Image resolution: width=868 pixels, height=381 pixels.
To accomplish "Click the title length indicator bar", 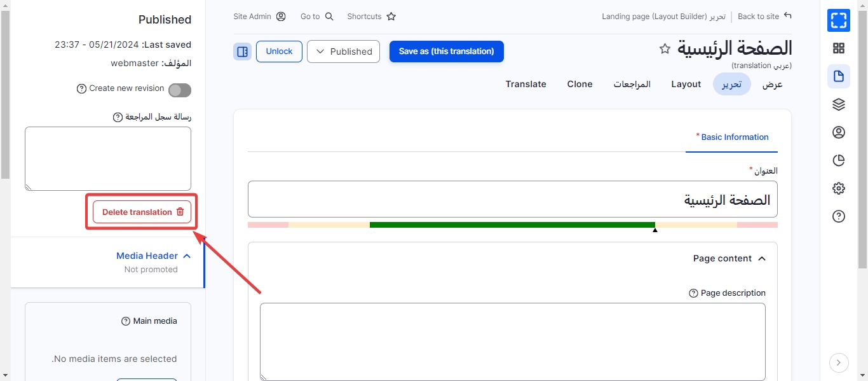I will [512, 225].
